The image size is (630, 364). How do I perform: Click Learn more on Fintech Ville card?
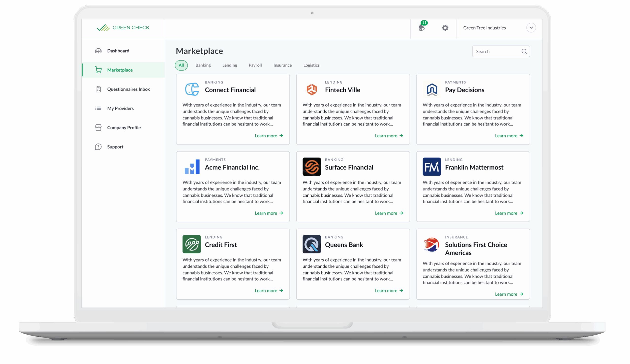click(389, 136)
